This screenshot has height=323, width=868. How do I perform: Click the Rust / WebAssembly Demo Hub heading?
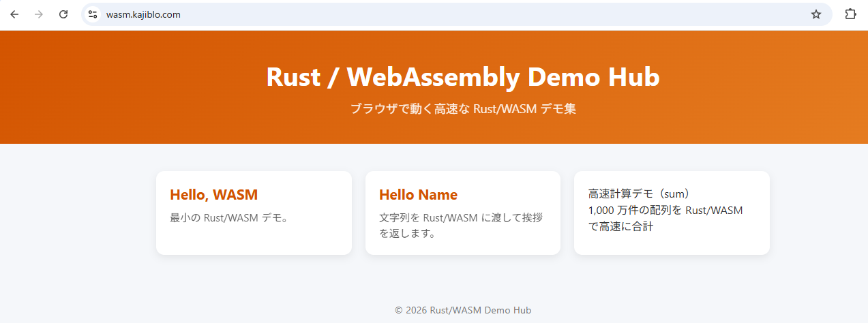tap(462, 77)
